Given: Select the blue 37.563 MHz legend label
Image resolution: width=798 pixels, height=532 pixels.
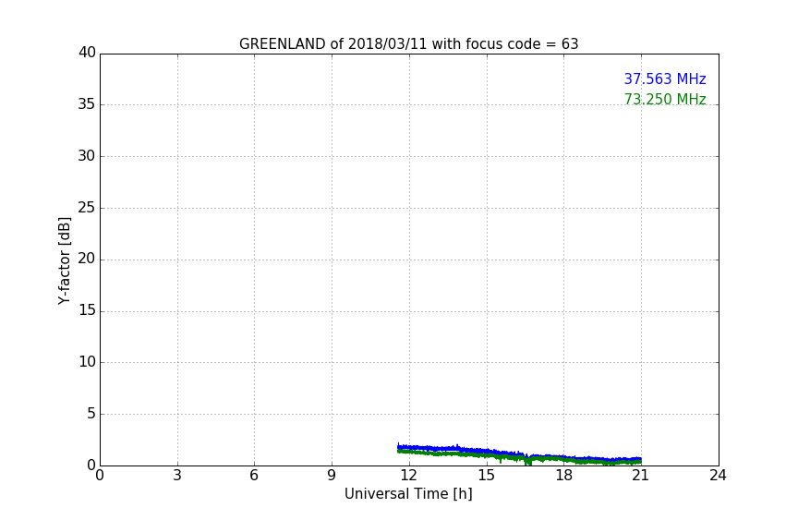Looking at the screenshot, I should pos(665,79).
